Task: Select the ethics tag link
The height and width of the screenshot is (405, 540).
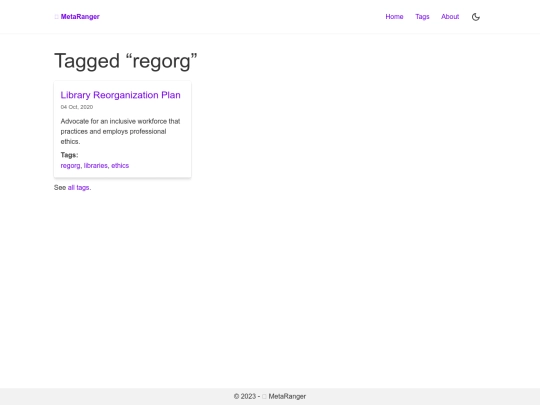Action: (120, 166)
